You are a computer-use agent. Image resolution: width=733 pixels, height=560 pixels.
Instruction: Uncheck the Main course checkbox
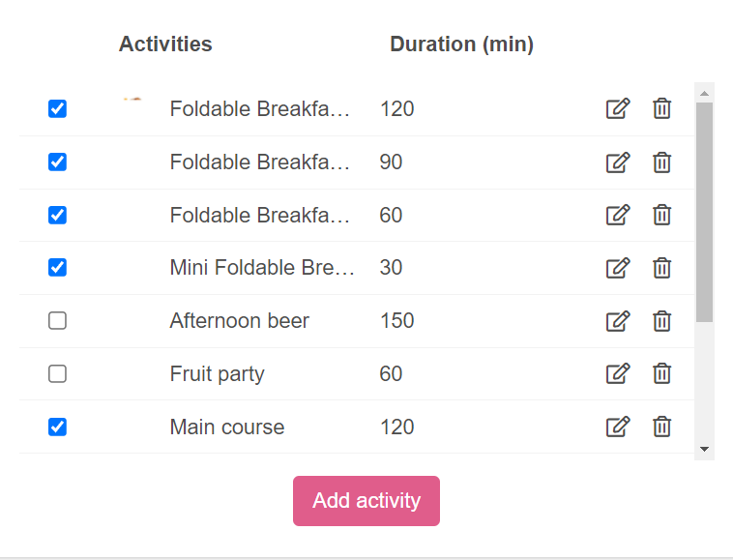(x=57, y=427)
